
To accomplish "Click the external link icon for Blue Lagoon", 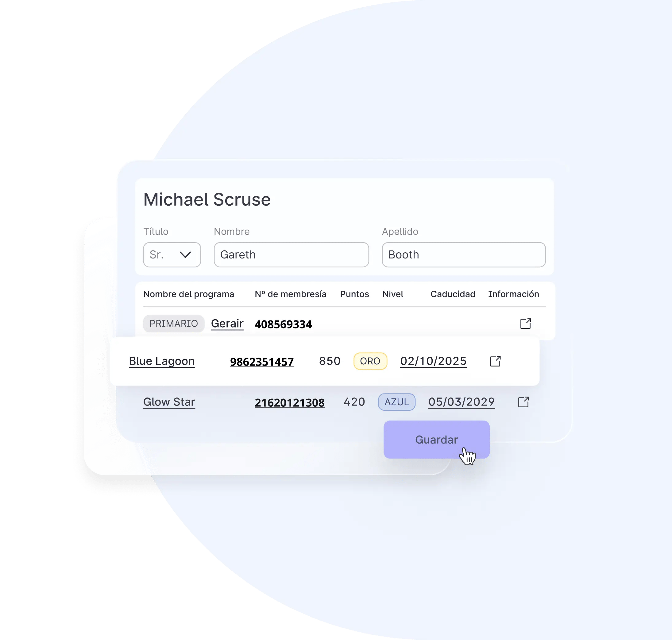I will click(x=496, y=361).
